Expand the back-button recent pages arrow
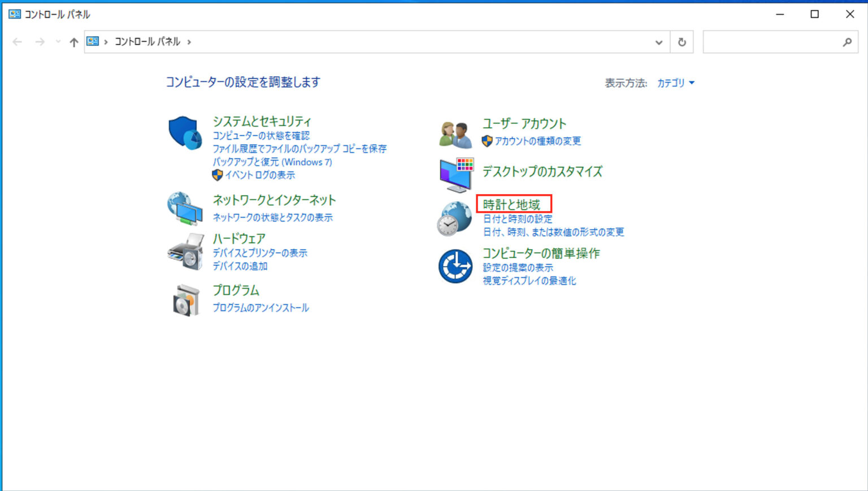This screenshot has width=868, height=491. pyautogui.click(x=58, y=41)
